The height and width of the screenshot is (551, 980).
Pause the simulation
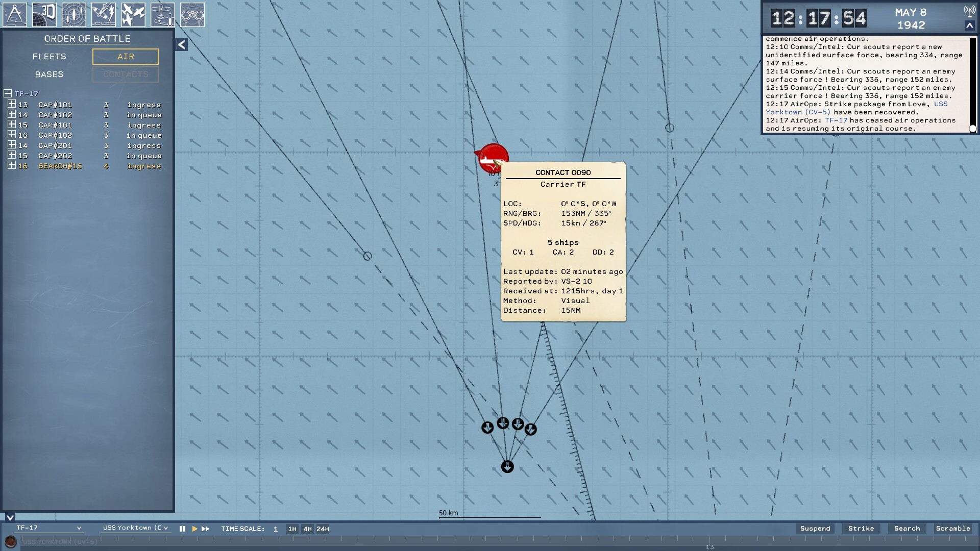[182, 529]
